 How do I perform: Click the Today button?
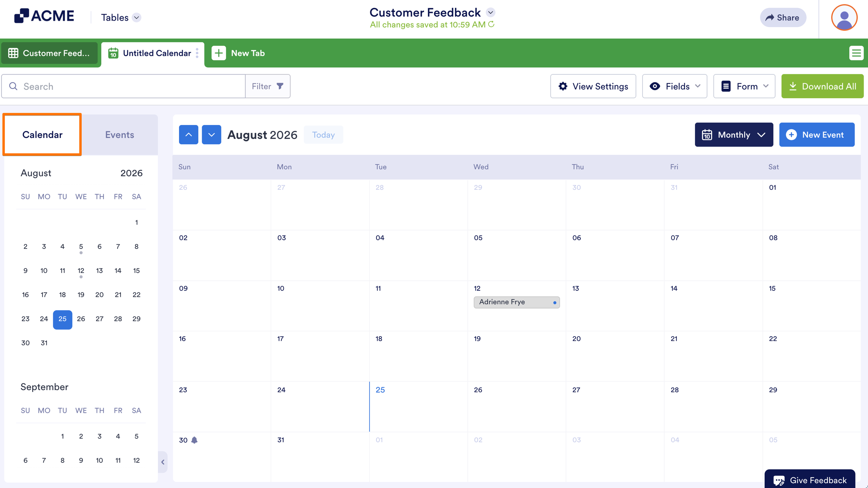323,135
